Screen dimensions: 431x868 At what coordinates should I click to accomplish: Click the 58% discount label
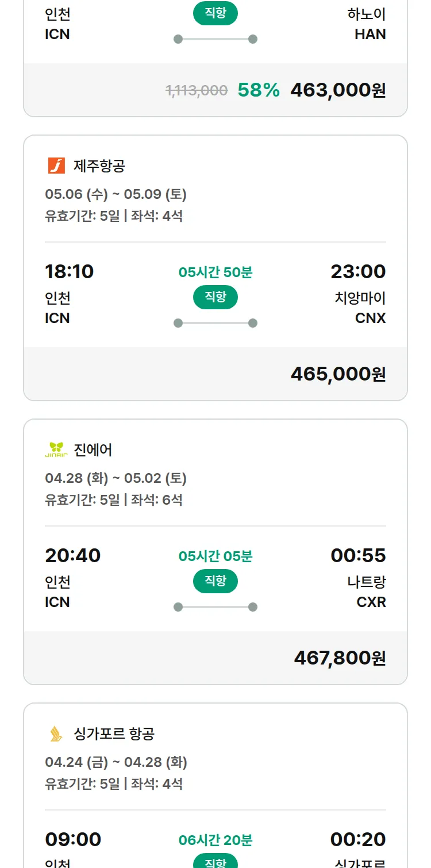coord(259,90)
